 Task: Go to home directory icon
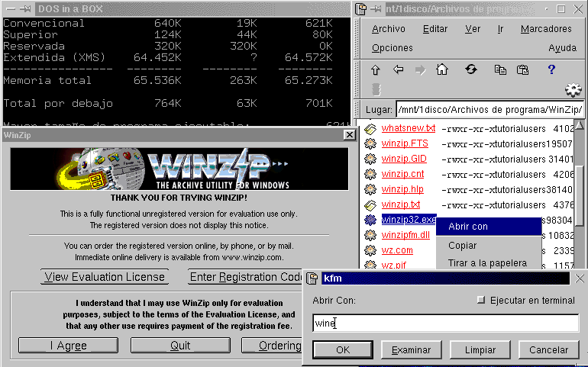click(x=442, y=69)
